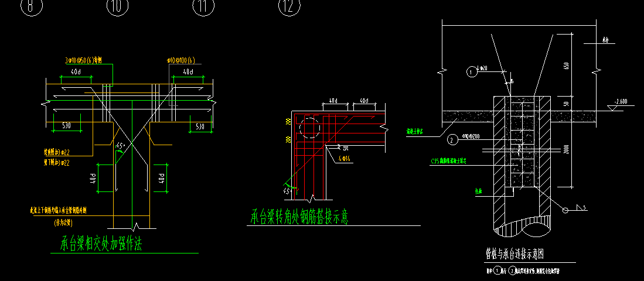This screenshot has width=644, height=281.
Task: Select the title 管桩与承台连接示意图
Action: click(x=514, y=254)
